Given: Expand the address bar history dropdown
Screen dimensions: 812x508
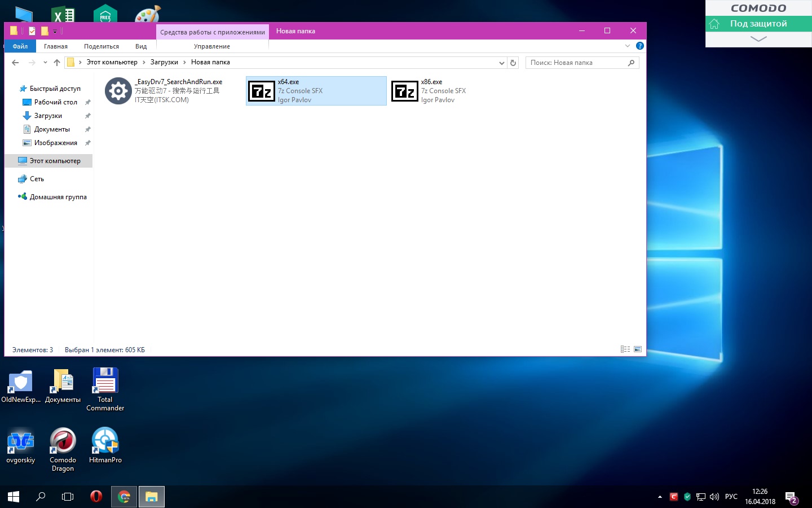Looking at the screenshot, I should (501, 63).
